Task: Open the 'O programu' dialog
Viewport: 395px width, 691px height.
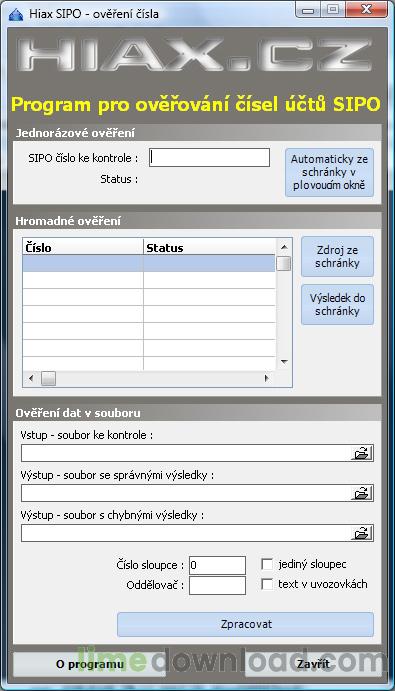Action: [x=90, y=664]
